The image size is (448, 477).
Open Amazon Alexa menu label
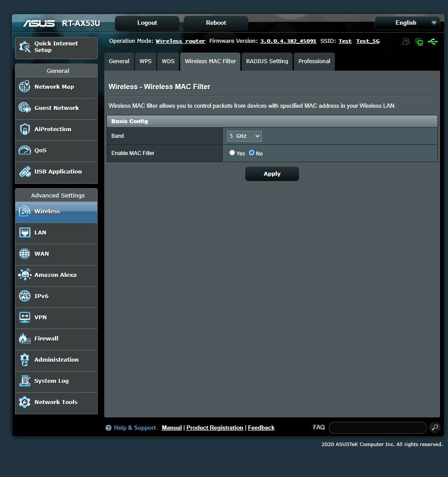(55, 275)
